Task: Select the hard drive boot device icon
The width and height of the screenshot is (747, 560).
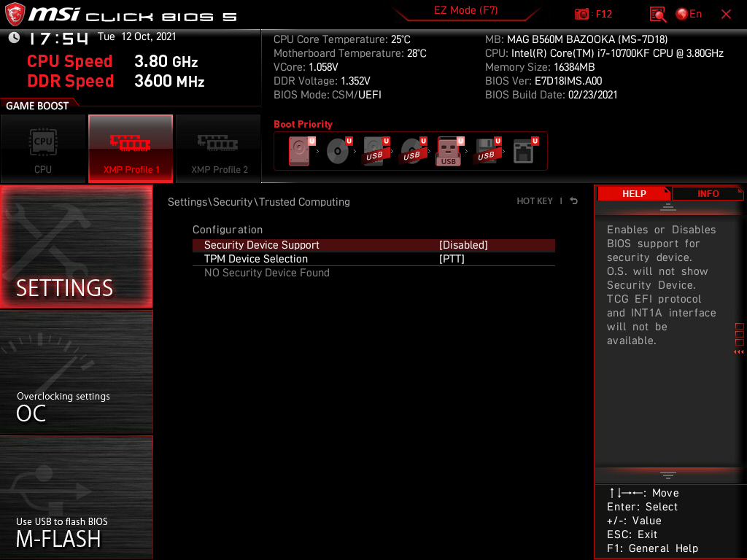Action: (x=301, y=151)
